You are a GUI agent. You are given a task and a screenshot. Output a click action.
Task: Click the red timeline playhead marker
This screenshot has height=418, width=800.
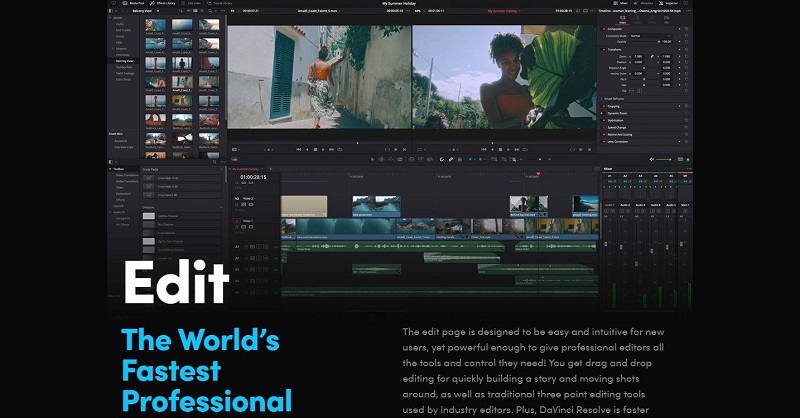538,174
